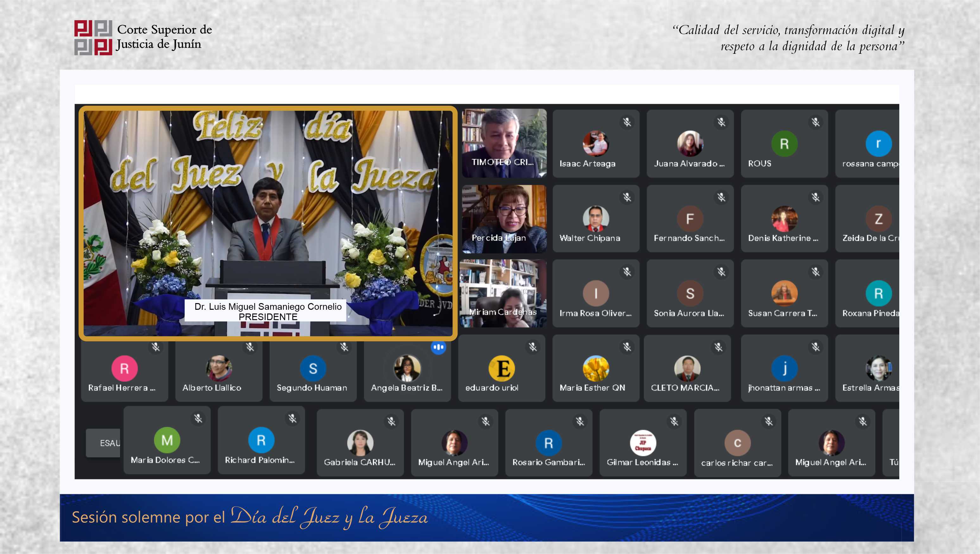Select the main speaker video of Dr. Luis Miguel Samaniego

[268, 223]
